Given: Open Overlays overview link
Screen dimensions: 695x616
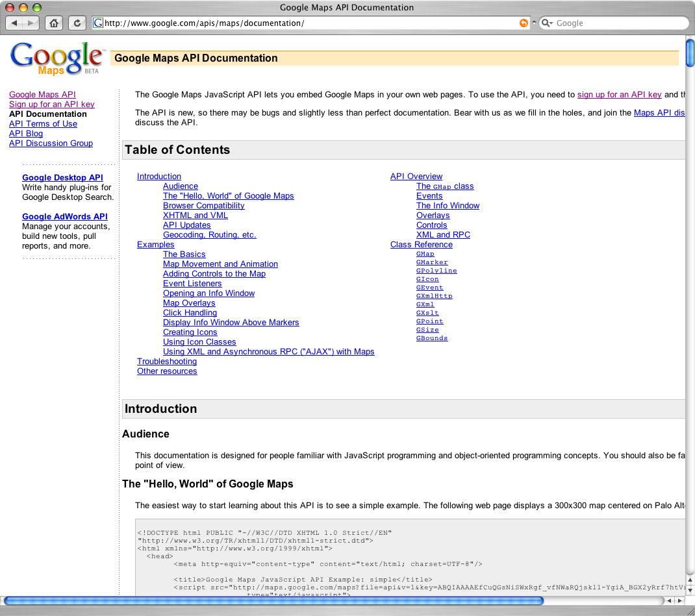Looking at the screenshot, I should (433, 216).
